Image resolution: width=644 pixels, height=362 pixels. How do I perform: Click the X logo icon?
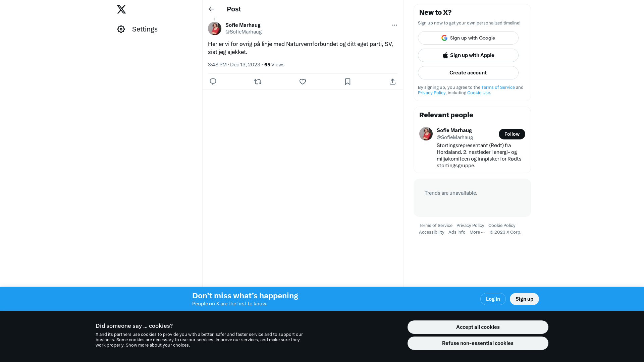121,9
